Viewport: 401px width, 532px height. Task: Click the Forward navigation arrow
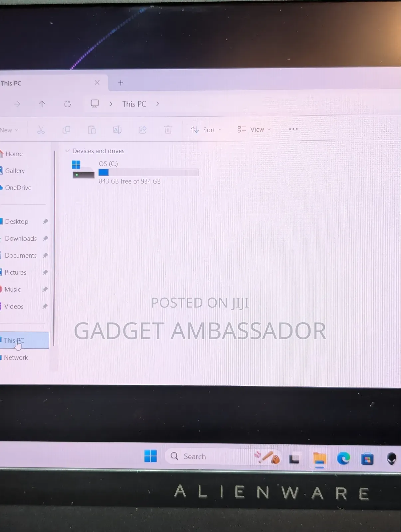(x=17, y=104)
